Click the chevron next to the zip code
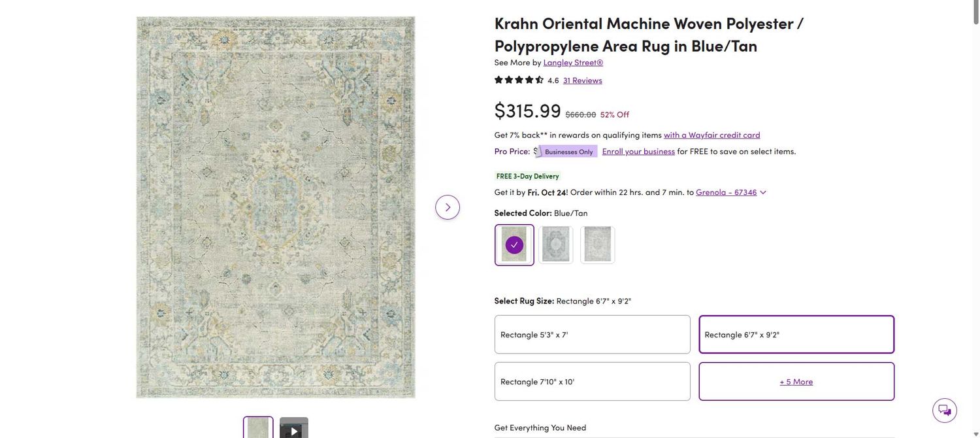 tap(763, 193)
